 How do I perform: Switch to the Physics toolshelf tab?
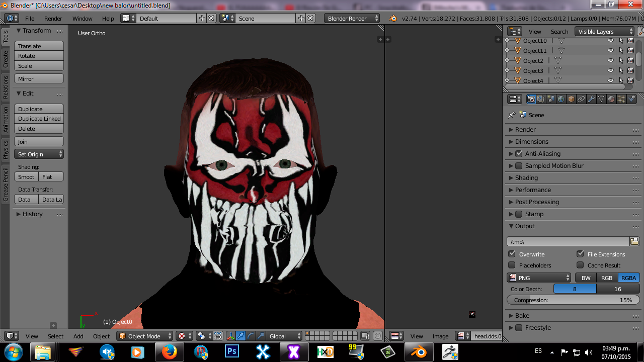[x=6, y=150]
